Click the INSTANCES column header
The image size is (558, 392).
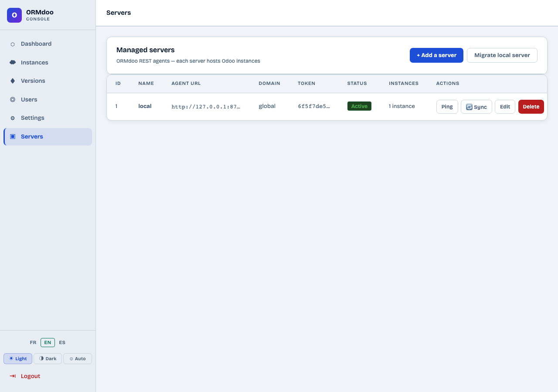click(404, 83)
